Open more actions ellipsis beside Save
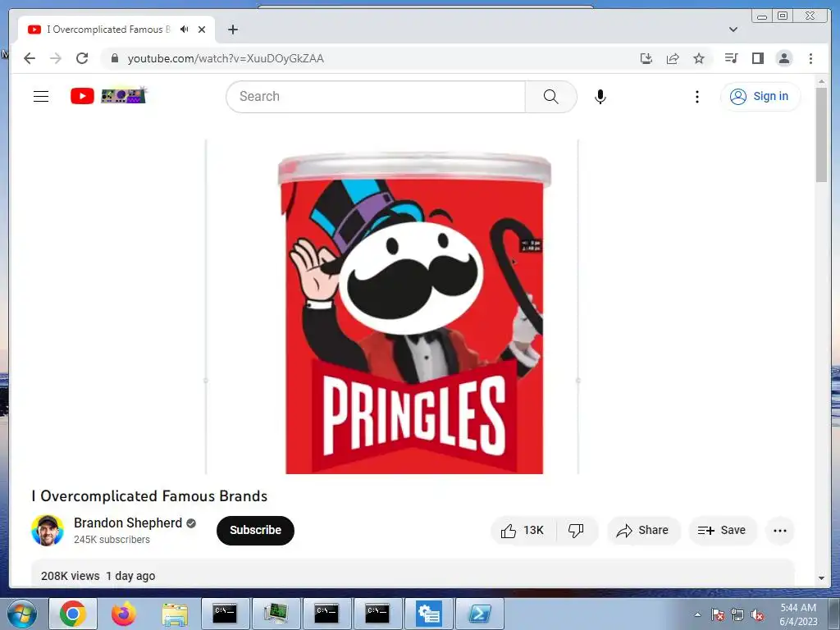This screenshot has height=630, width=840. point(780,531)
